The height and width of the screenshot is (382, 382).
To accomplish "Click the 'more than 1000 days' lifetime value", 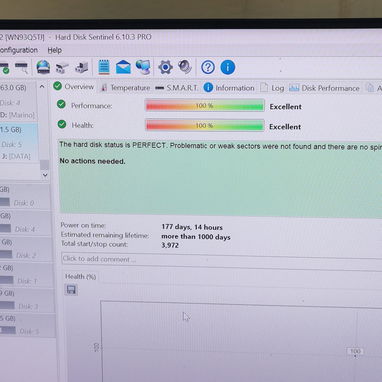I will click(196, 237).
